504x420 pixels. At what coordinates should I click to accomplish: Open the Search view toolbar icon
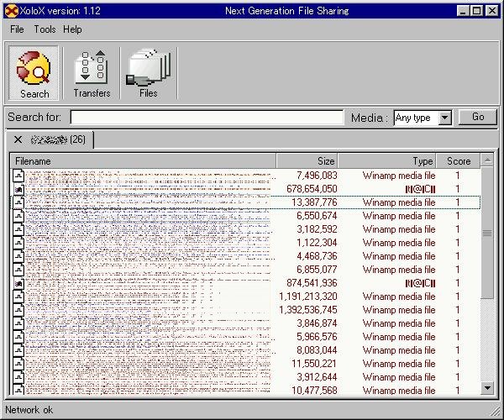point(34,73)
